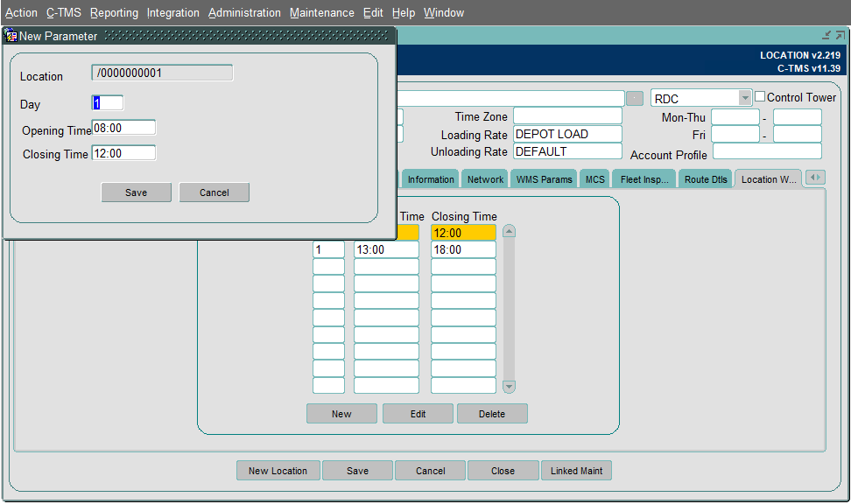Viewport: 851px width, 504px height.
Task: Click the Unloading Rate field DEFAULT
Action: [567, 151]
